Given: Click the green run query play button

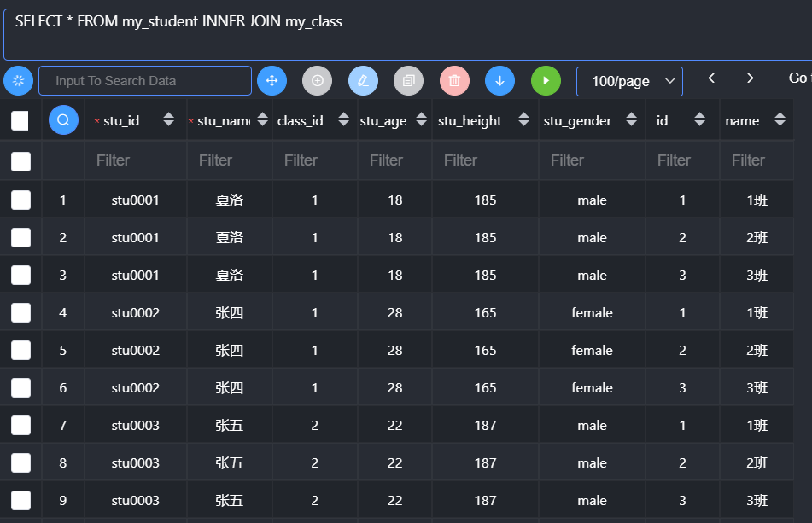Looking at the screenshot, I should 546,81.
